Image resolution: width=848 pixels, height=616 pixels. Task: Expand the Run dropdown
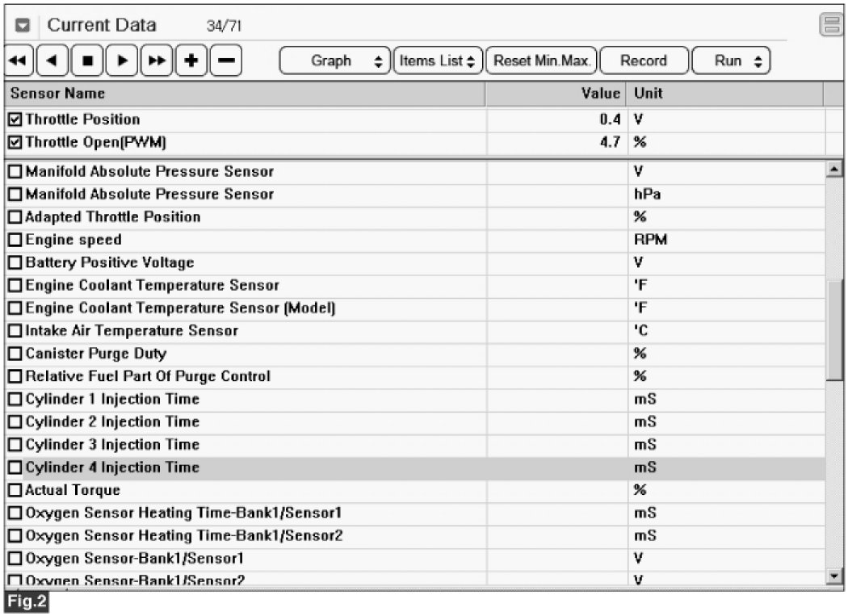730,61
